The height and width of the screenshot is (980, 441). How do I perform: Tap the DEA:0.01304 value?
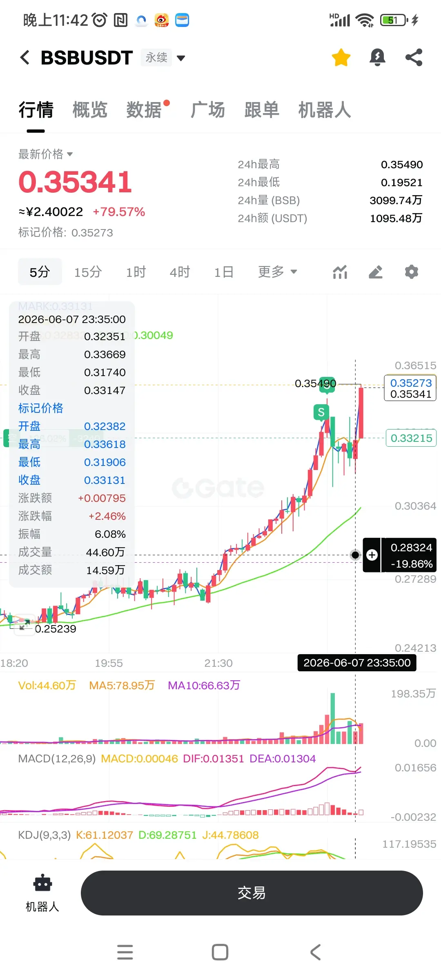[283, 759]
